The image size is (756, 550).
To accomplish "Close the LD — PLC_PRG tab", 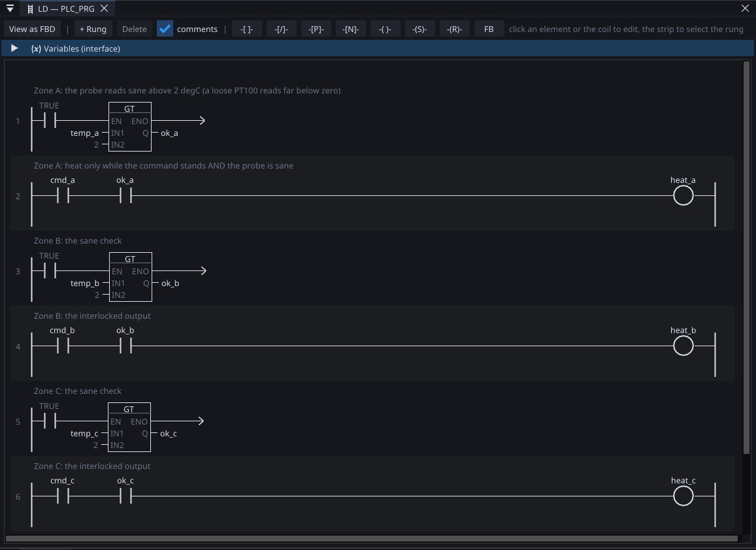I will click(104, 8).
